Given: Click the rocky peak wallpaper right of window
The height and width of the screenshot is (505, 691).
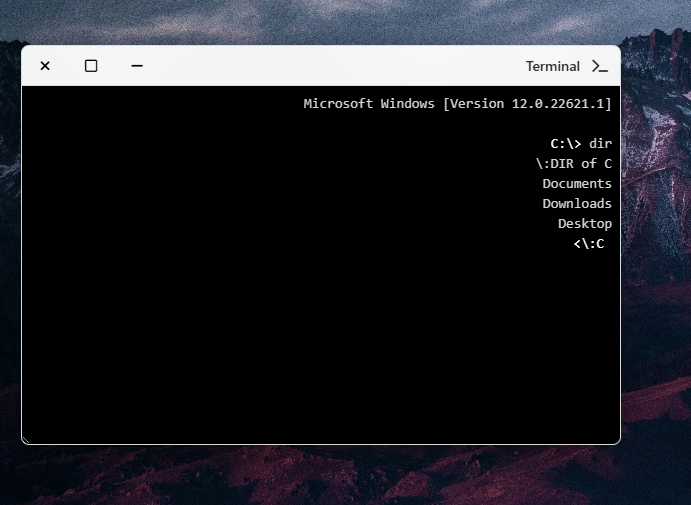Looking at the screenshot, I should click(x=655, y=150).
